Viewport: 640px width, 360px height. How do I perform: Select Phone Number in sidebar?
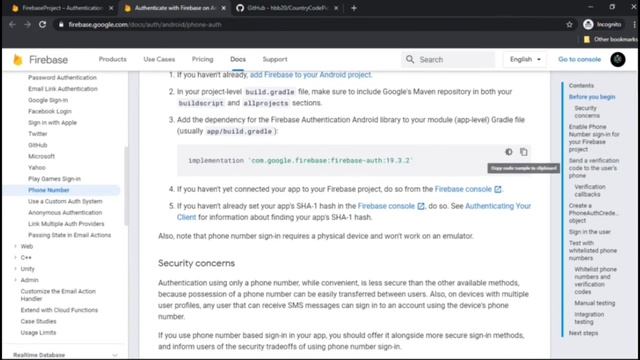[x=49, y=190]
